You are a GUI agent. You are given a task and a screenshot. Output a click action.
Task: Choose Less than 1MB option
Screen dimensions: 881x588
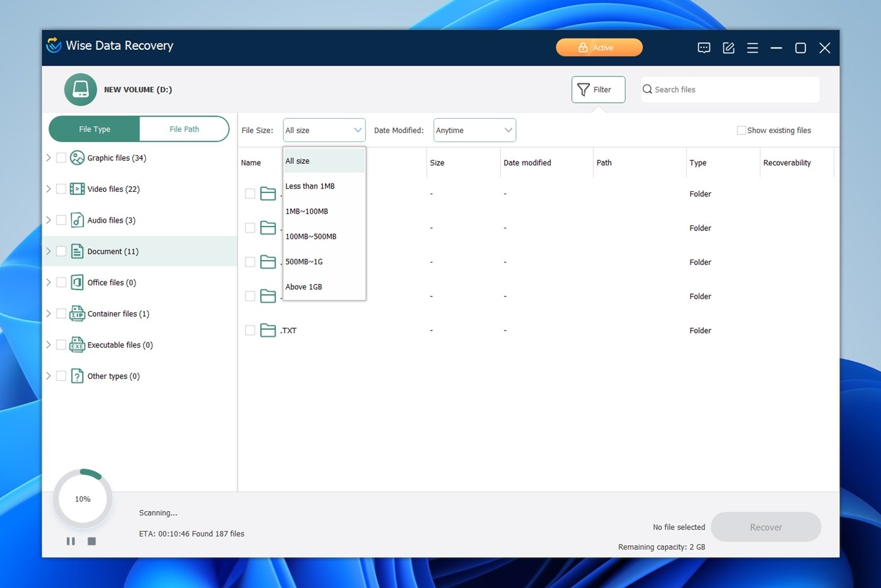pyautogui.click(x=324, y=186)
